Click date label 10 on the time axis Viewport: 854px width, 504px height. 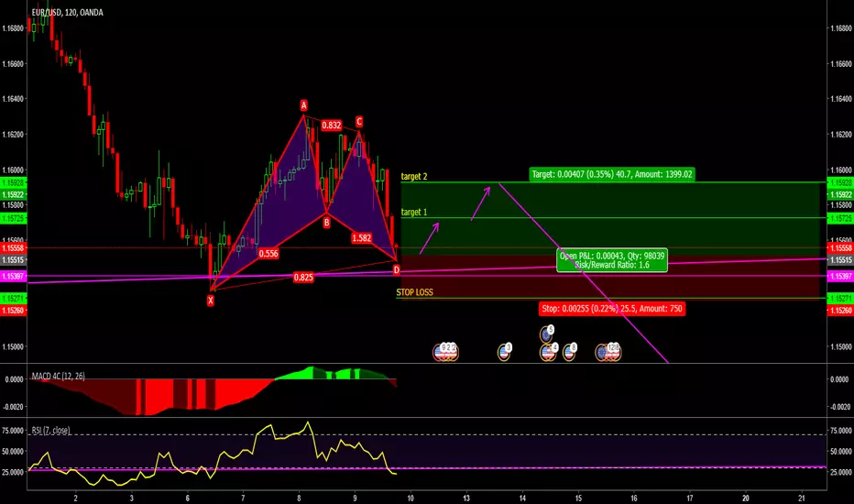[411, 498]
